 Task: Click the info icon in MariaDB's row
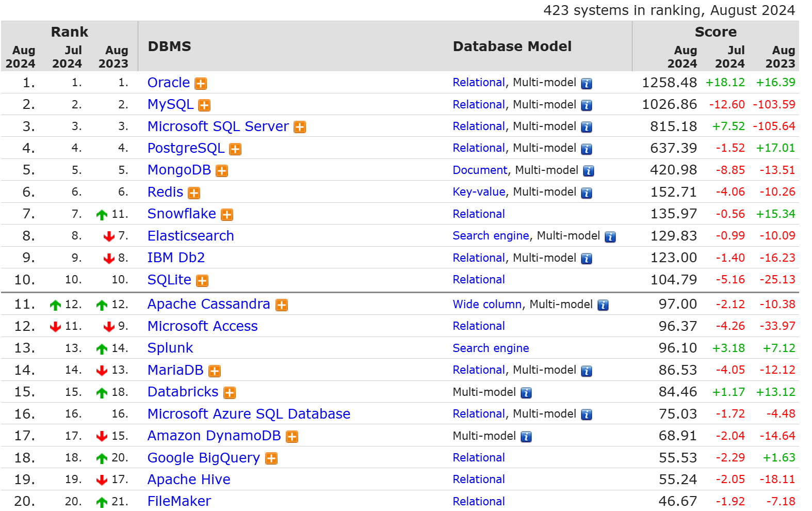point(587,371)
